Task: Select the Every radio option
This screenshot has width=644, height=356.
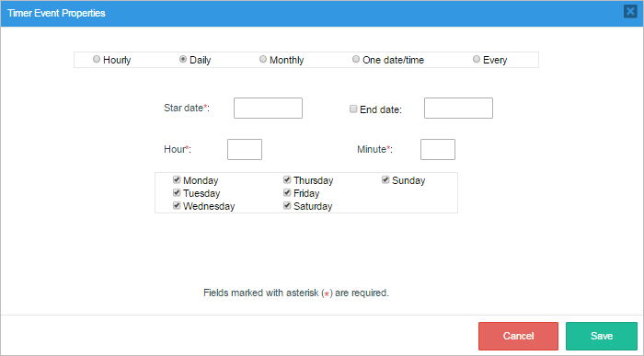Action: (477, 59)
